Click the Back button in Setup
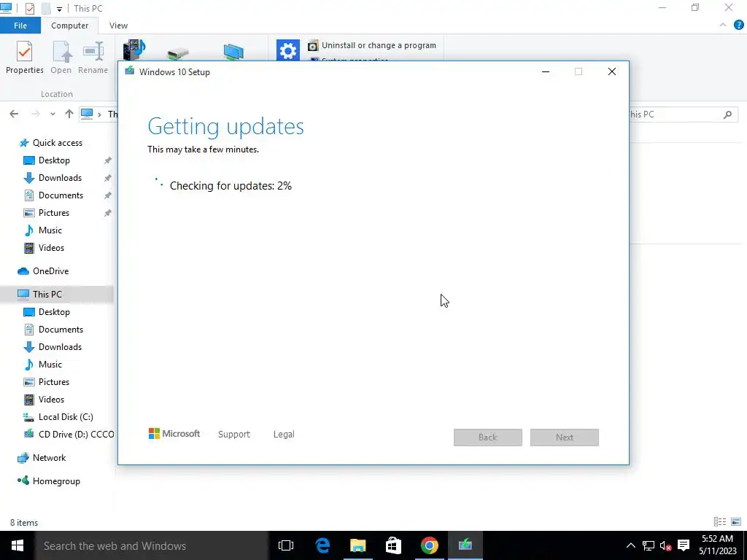This screenshot has width=747, height=560. [x=488, y=437]
